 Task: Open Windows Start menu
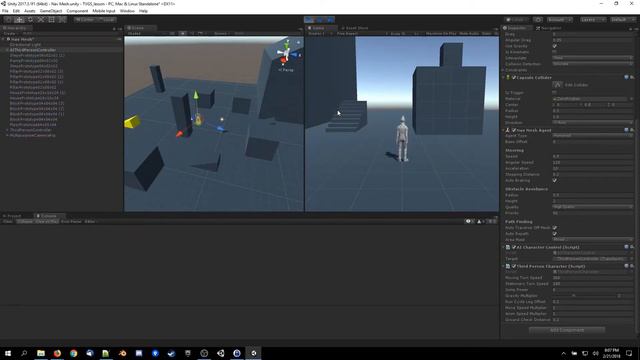[x=8, y=353]
